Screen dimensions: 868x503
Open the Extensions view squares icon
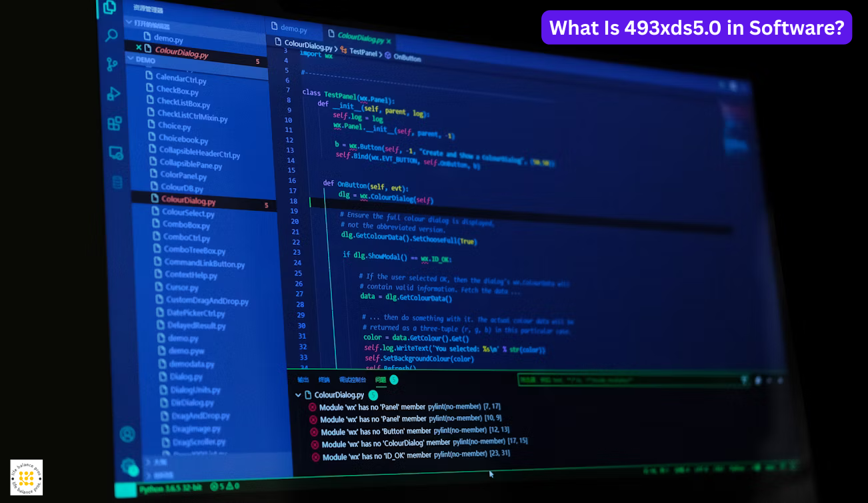click(115, 123)
